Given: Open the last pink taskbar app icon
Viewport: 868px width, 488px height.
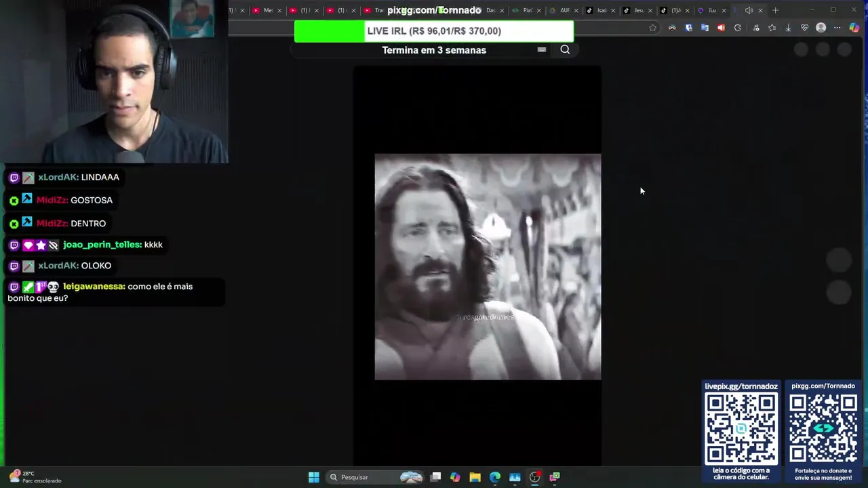Looking at the screenshot, I should [555, 477].
